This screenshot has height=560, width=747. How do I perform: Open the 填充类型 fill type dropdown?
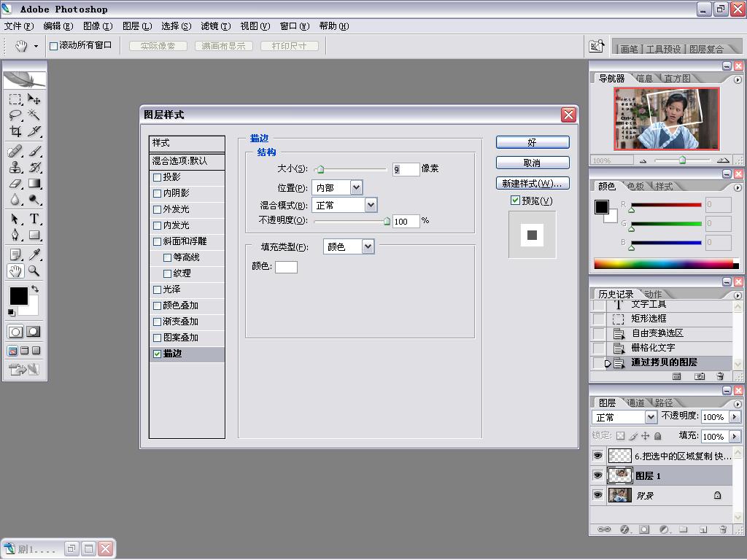368,246
